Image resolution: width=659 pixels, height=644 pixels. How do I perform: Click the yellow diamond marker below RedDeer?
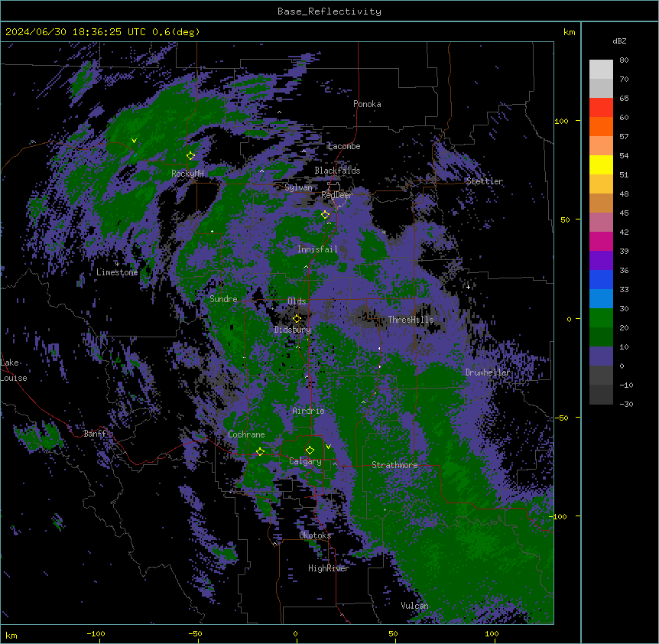(x=326, y=215)
